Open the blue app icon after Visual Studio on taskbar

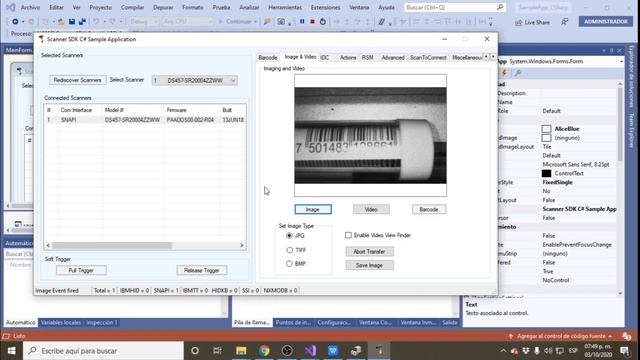333,351
